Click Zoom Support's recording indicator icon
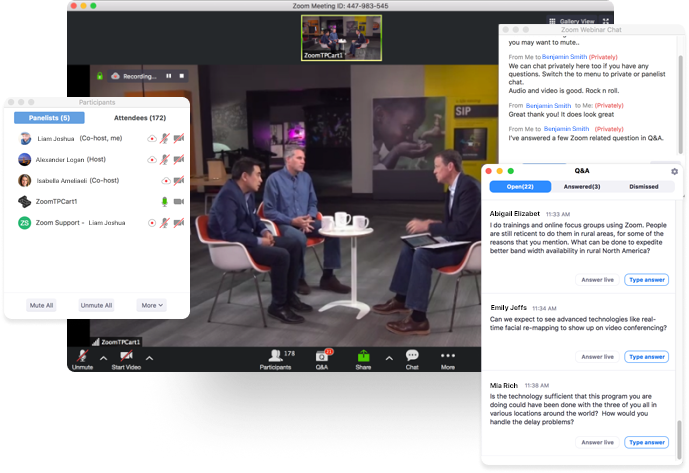 (152, 223)
